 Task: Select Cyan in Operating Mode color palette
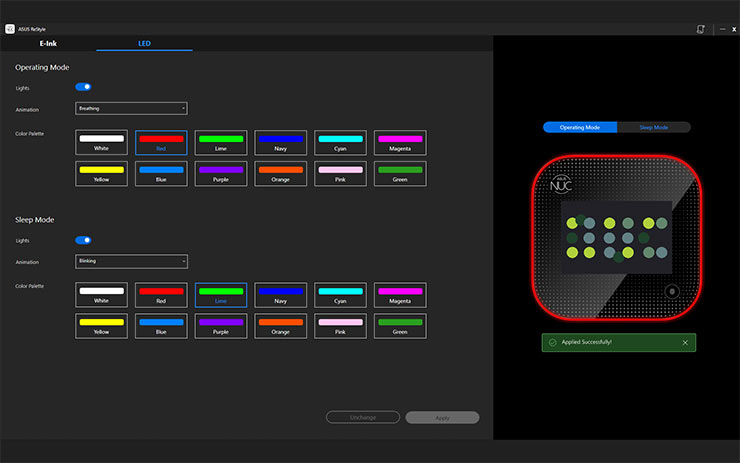coord(340,143)
